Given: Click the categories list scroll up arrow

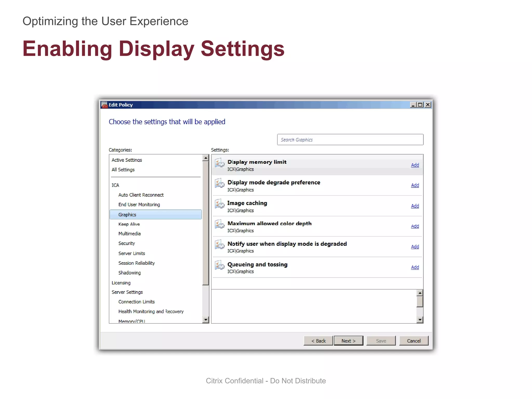Looking at the screenshot, I should (206, 158).
